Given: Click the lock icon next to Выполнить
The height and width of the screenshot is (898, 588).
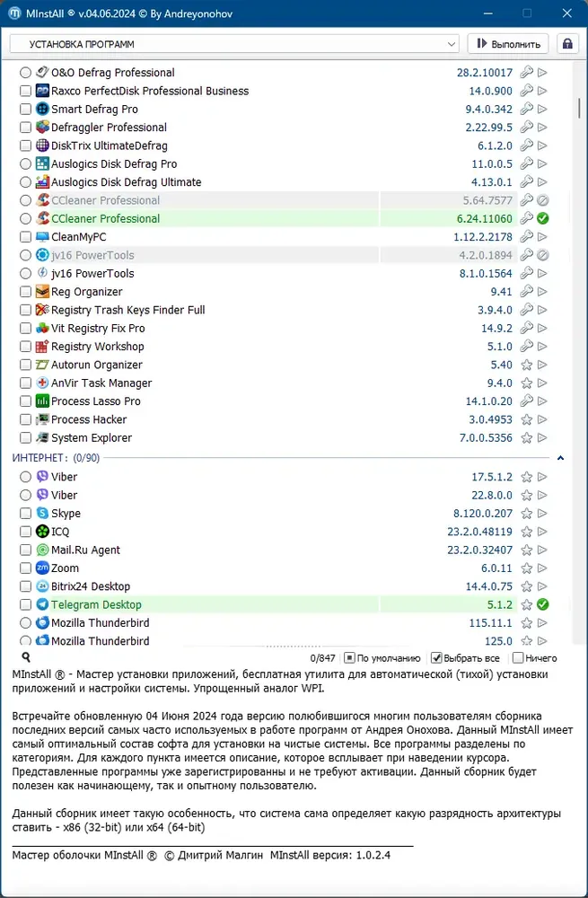Looking at the screenshot, I should pyautogui.click(x=567, y=44).
